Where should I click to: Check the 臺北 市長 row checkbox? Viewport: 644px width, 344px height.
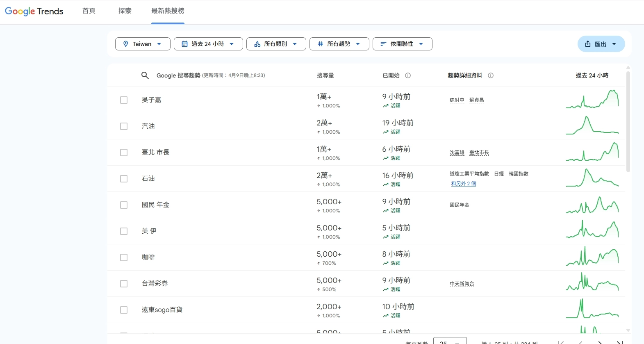click(x=124, y=153)
